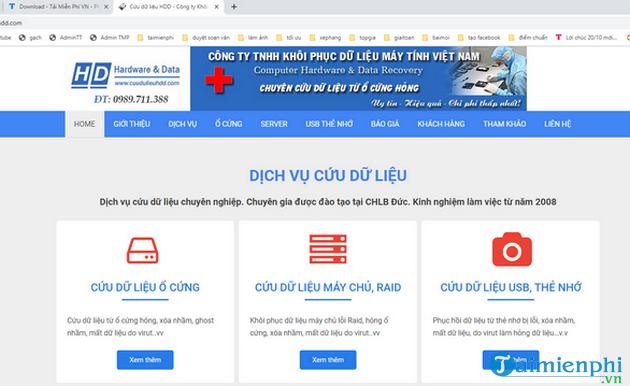Open the tối ưu bookmark folder
The height and width of the screenshot is (386, 630).
288,37
